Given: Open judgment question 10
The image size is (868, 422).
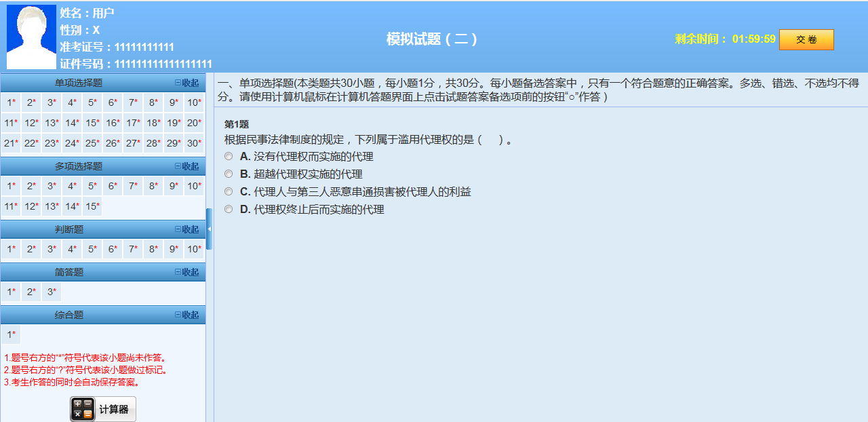Looking at the screenshot, I should click(193, 249).
